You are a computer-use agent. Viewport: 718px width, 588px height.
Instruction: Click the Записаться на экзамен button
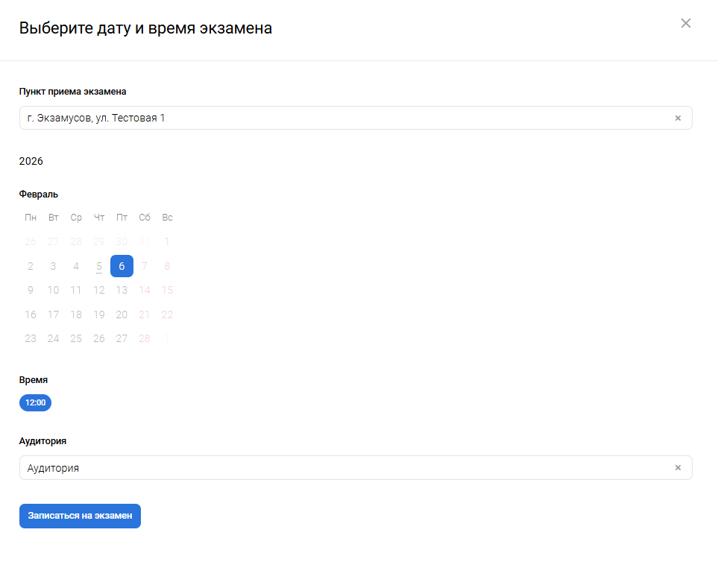click(80, 516)
